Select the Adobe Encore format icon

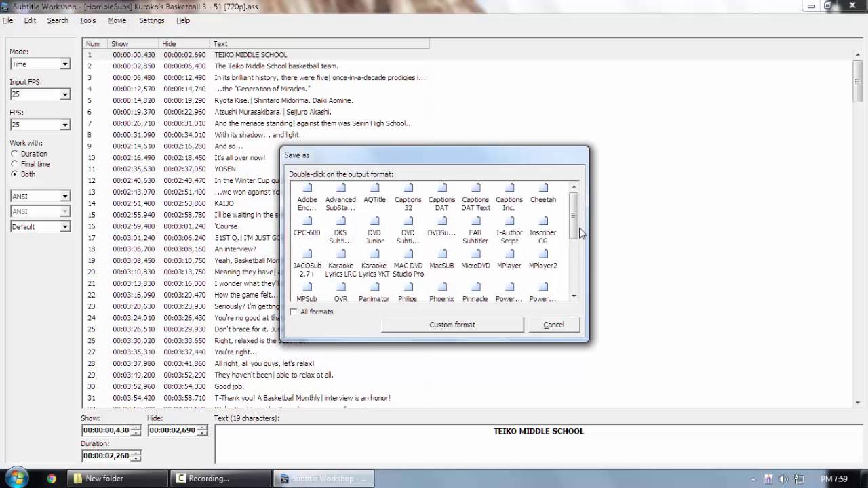pyautogui.click(x=307, y=197)
